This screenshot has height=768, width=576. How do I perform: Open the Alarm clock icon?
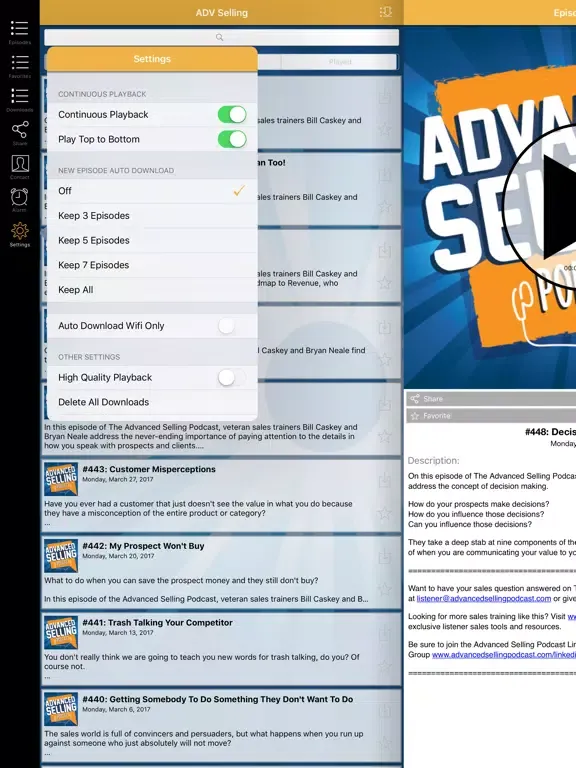pos(20,200)
